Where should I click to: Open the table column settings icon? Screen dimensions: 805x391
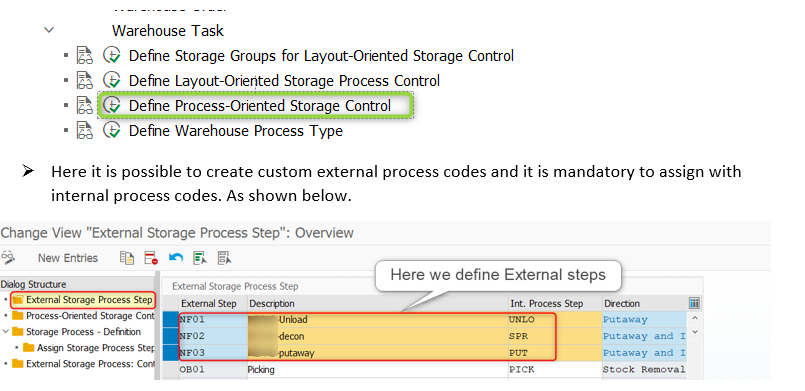tap(694, 303)
